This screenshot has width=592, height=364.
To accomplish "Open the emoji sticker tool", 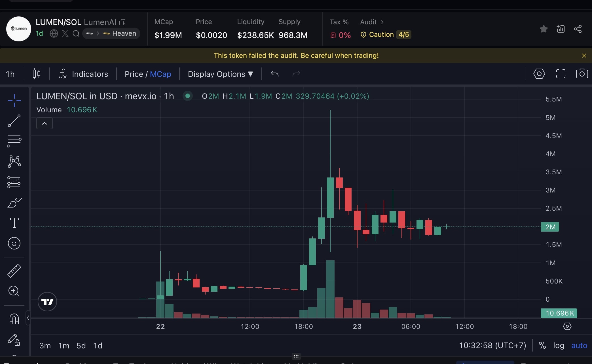I will pyautogui.click(x=14, y=243).
